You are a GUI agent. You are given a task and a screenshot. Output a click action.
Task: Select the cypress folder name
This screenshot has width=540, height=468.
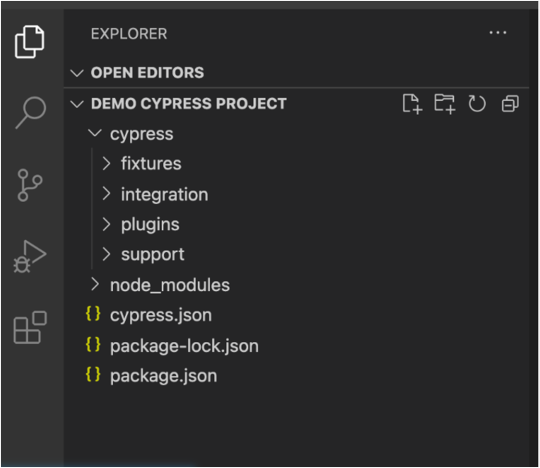(142, 134)
